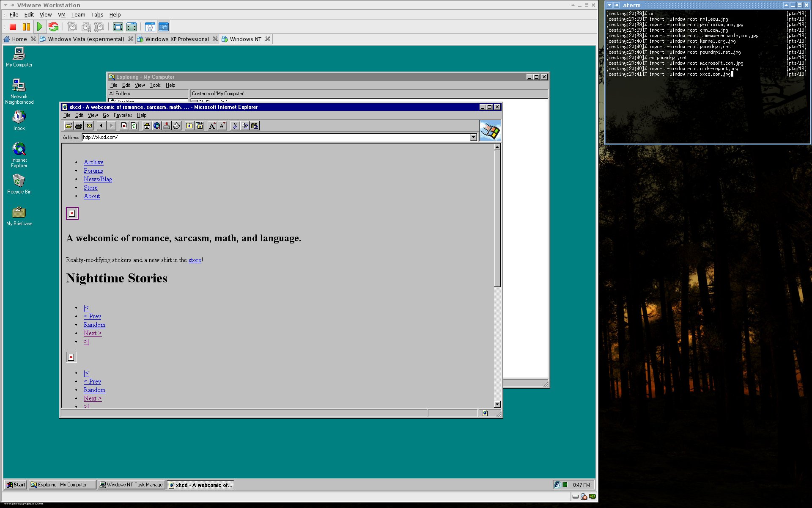
Task: Open the Tabs menu in VMware
Action: (97, 14)
